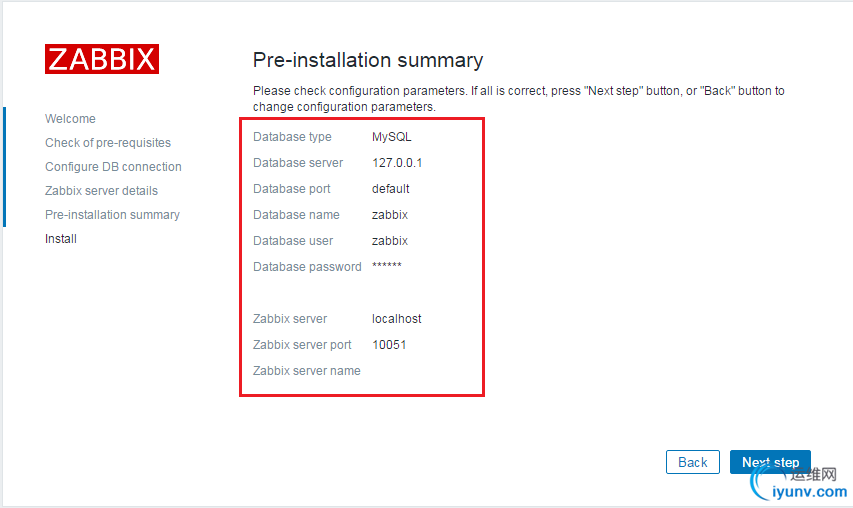
Task: Open Check of pre-requisites step
Action: click(108, 143)
